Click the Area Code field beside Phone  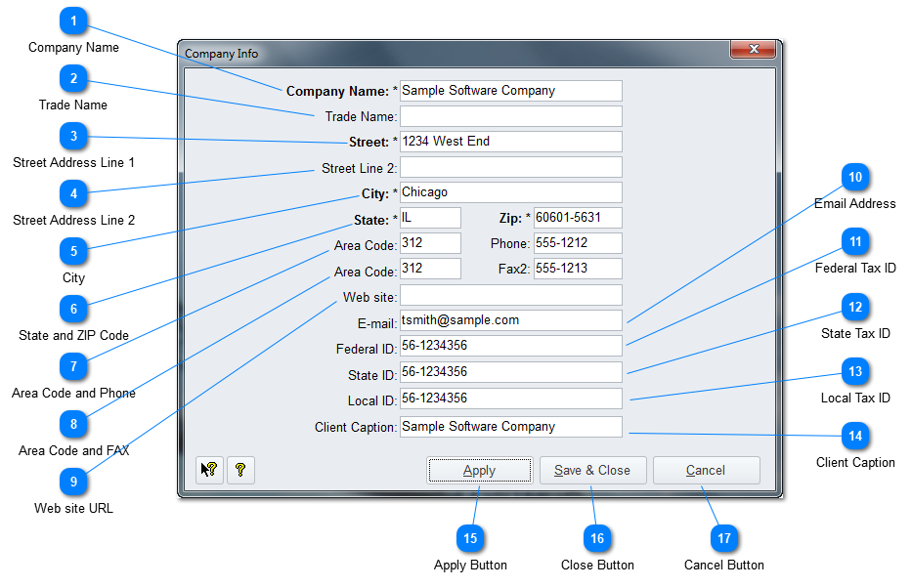(x=430, y=243)
